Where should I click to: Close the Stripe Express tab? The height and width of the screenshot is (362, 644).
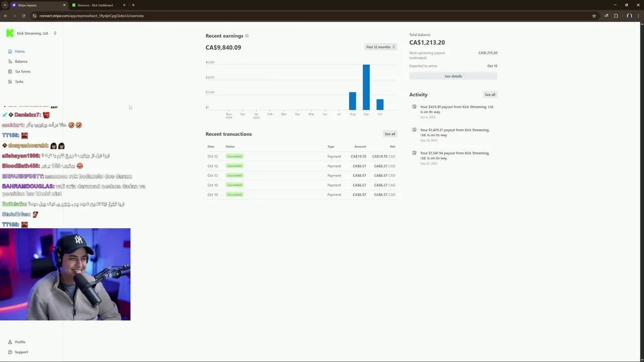click(x=64, y=5)
